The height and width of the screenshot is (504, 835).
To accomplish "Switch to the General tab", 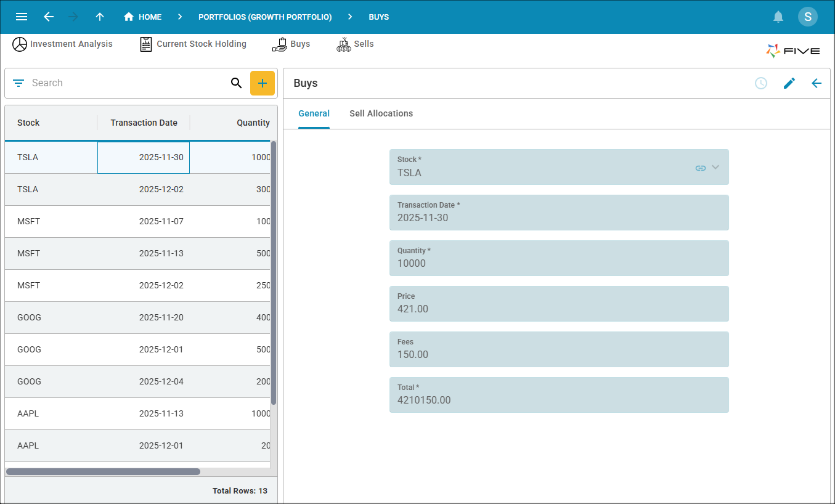I will pos(314,113).
